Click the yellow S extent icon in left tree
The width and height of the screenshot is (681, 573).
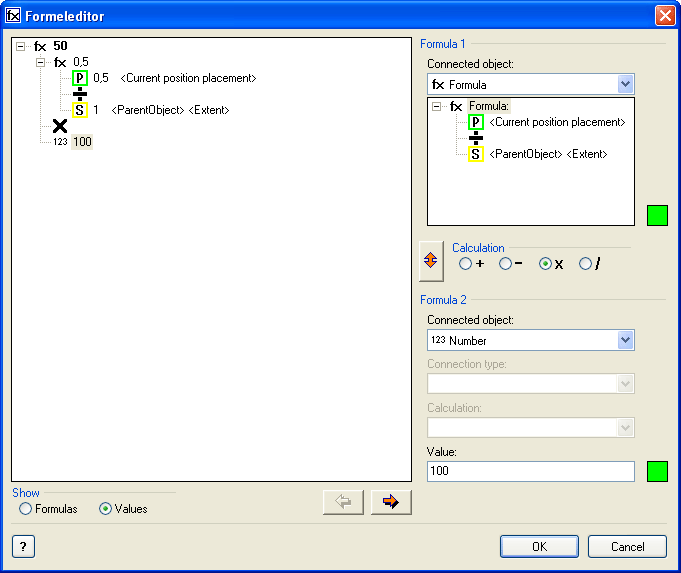pos(80,110)
